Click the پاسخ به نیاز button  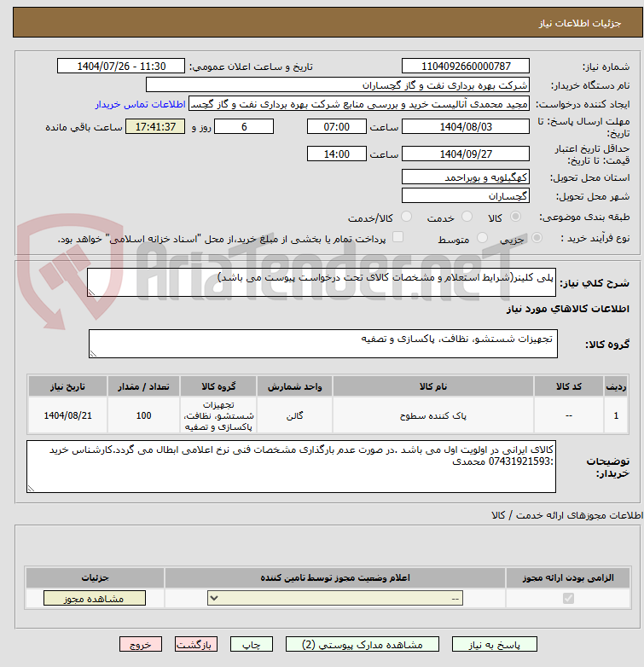pos(494,645)
